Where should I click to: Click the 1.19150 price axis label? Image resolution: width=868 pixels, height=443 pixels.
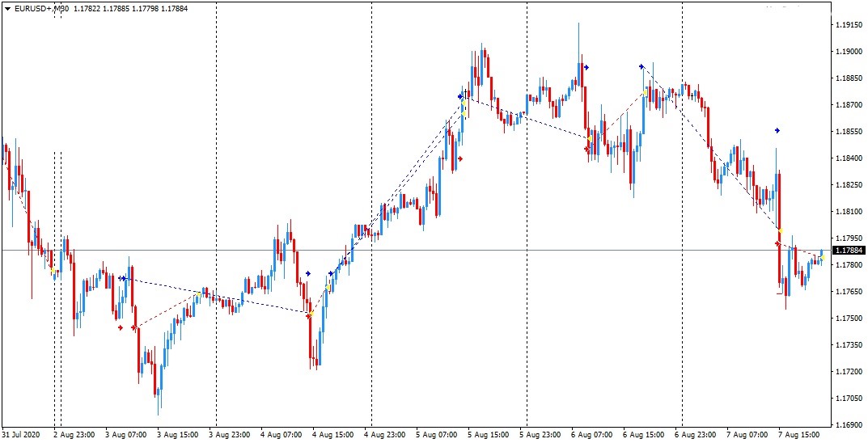(849, 25)
